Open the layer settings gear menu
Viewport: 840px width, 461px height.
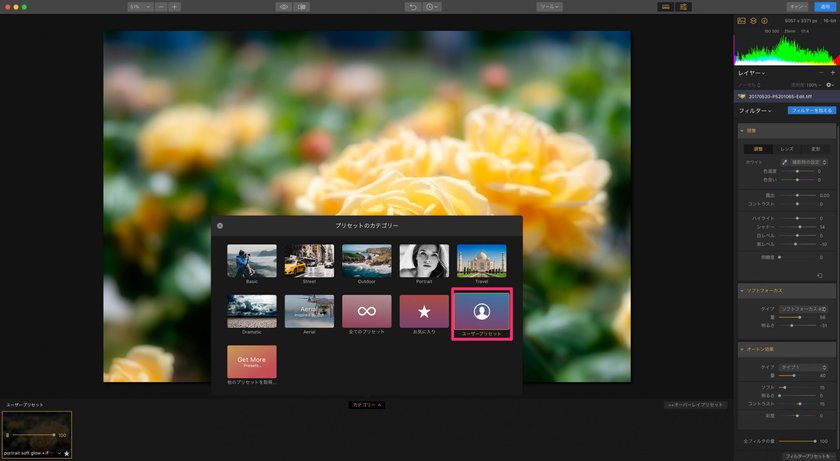[x=830, y=85]
